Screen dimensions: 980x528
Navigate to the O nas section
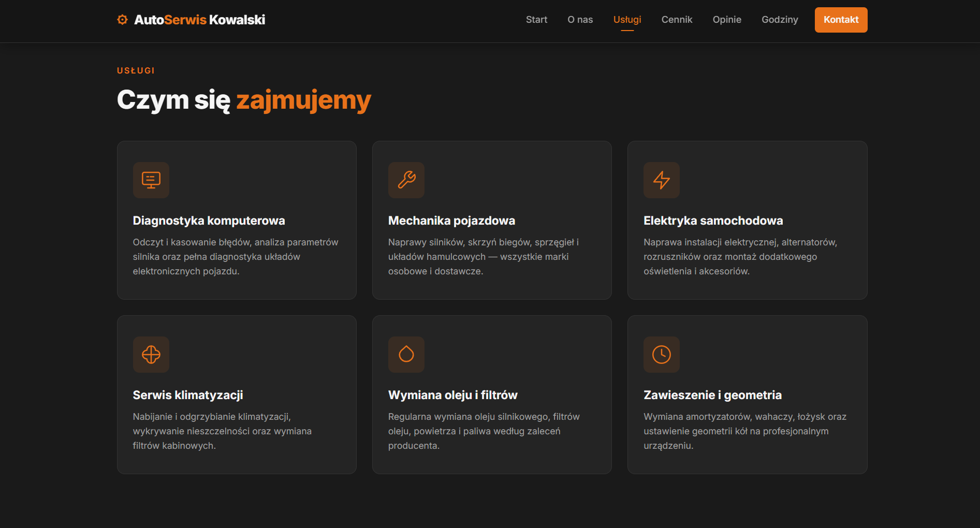580,20
